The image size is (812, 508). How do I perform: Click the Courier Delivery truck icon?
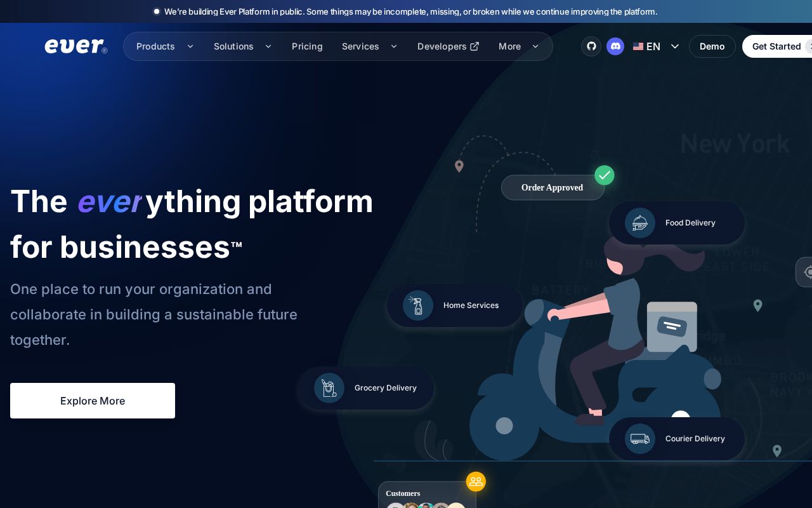point(640,439)
